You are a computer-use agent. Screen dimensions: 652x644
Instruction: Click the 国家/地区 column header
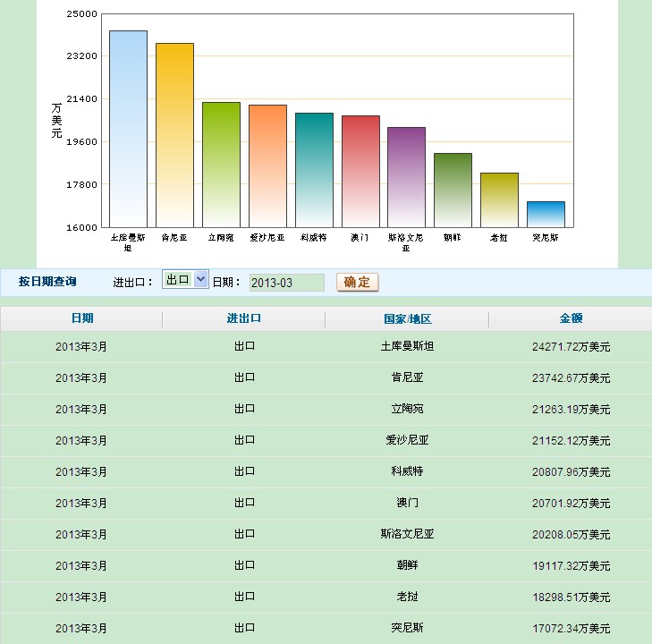coord(407,318)
